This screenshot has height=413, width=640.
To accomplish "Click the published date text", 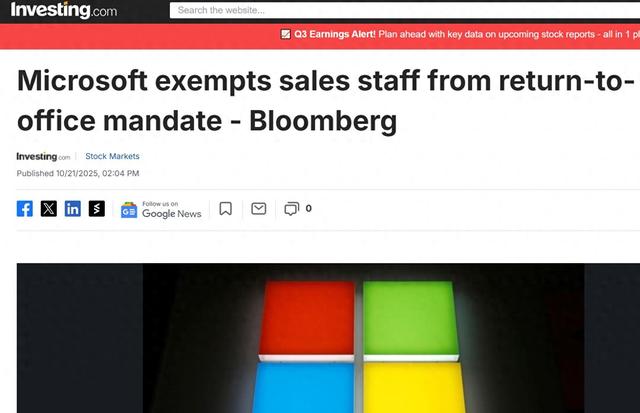I will pos(77,174).
